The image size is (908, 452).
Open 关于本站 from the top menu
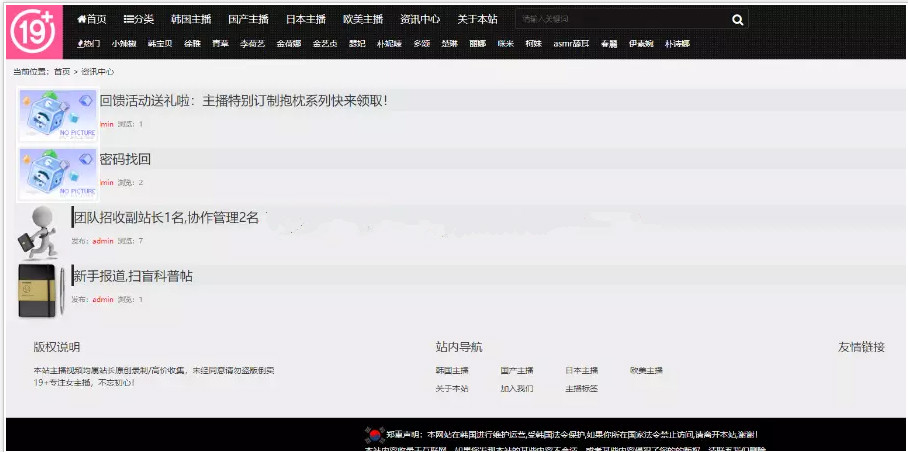(x=477, y=19)
